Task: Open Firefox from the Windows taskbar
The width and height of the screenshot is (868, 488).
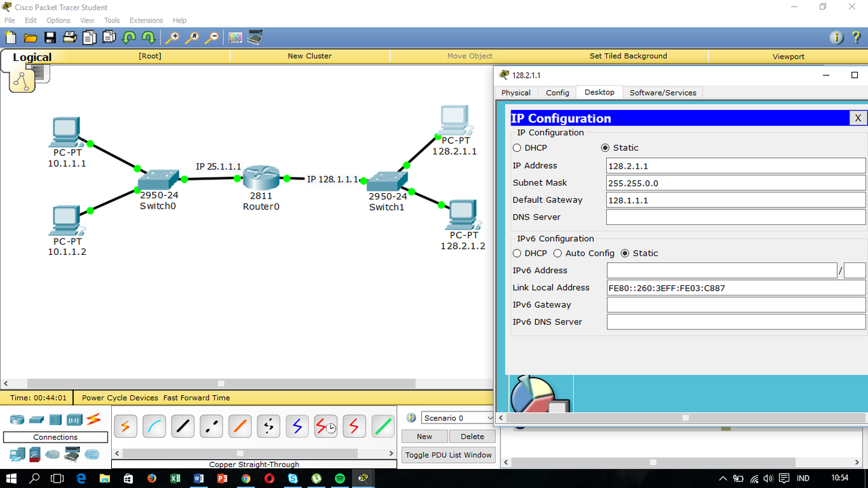Action: pos(151,479)
